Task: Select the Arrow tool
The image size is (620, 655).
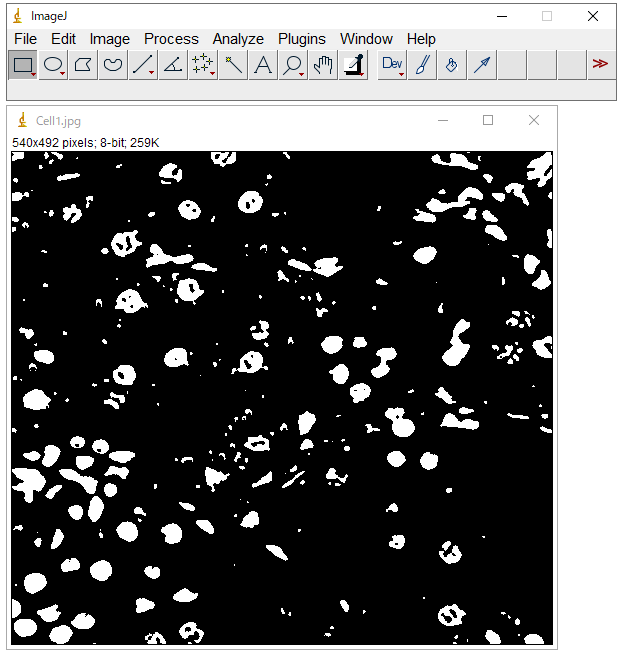Action: click(x=482, y=65)
